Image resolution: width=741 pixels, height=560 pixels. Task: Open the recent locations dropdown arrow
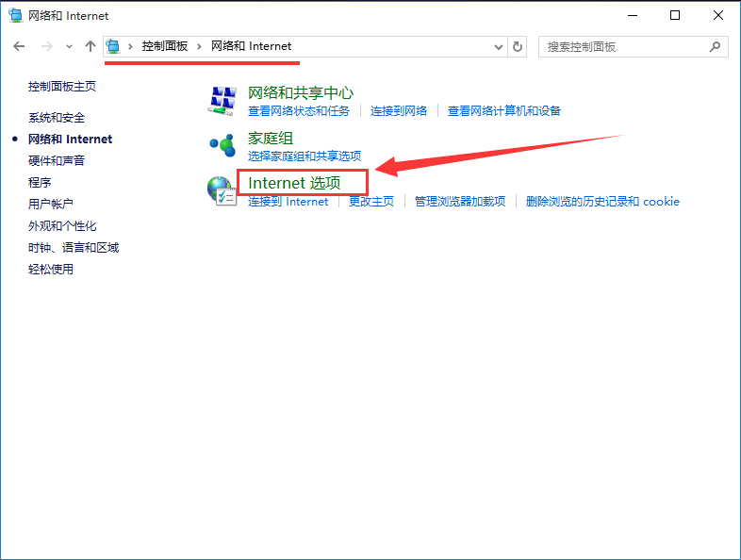(69, 46)
